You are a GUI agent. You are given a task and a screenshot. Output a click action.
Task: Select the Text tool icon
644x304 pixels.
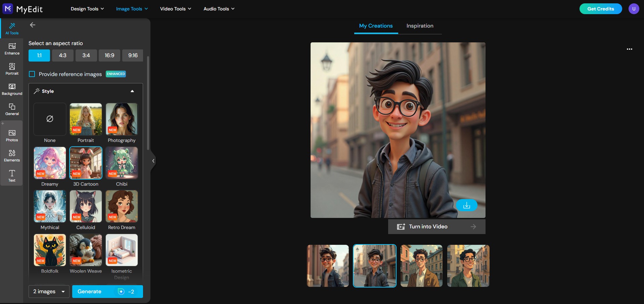[12, 175]
